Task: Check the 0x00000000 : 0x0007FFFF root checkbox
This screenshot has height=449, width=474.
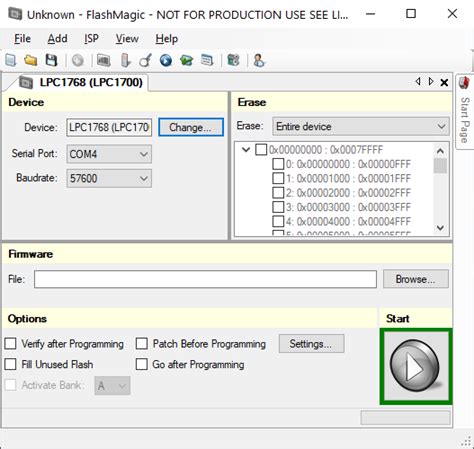Action: coord(261,149)
